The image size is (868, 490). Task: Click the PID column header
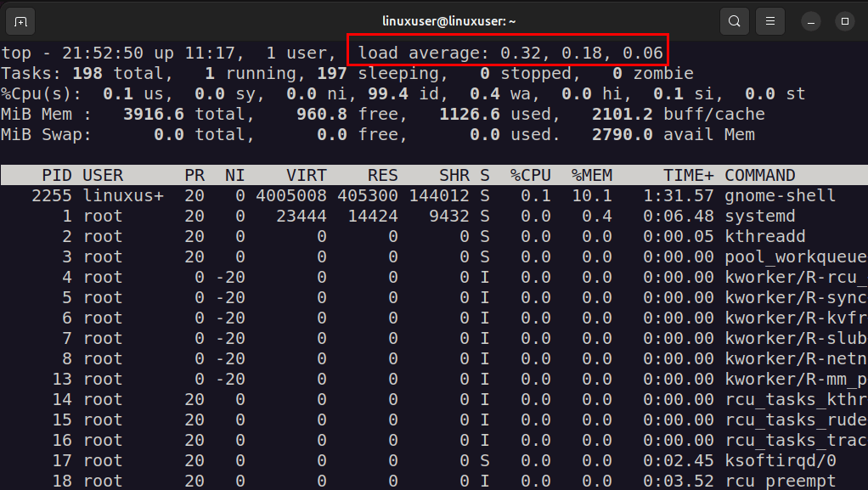[x=57, y=176]
